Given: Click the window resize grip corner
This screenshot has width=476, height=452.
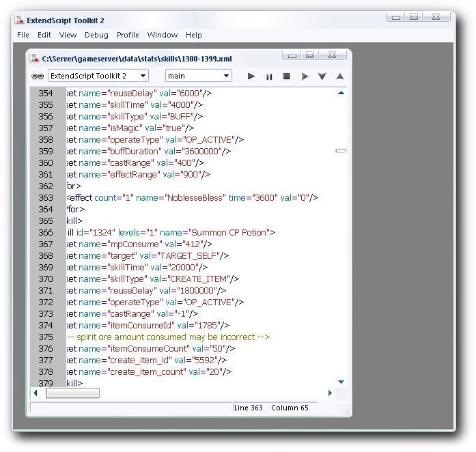Looking at the screenshot, I should click(346, 411).
